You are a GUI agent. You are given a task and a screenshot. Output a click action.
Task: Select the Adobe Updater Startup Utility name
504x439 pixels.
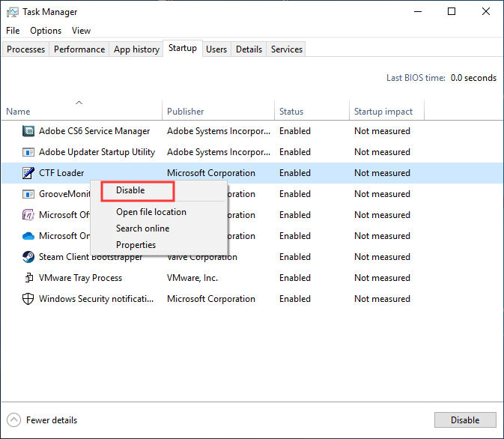[97, 152]
